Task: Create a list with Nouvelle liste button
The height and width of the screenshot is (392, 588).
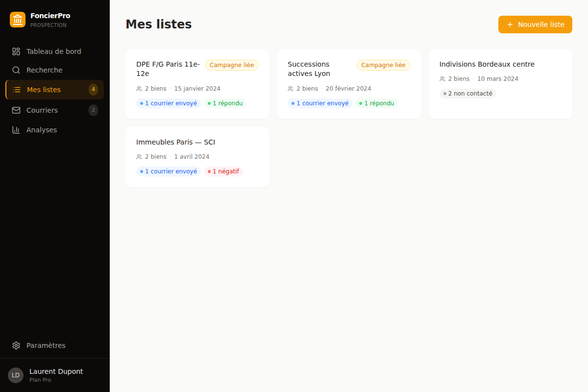Action: 535,24
